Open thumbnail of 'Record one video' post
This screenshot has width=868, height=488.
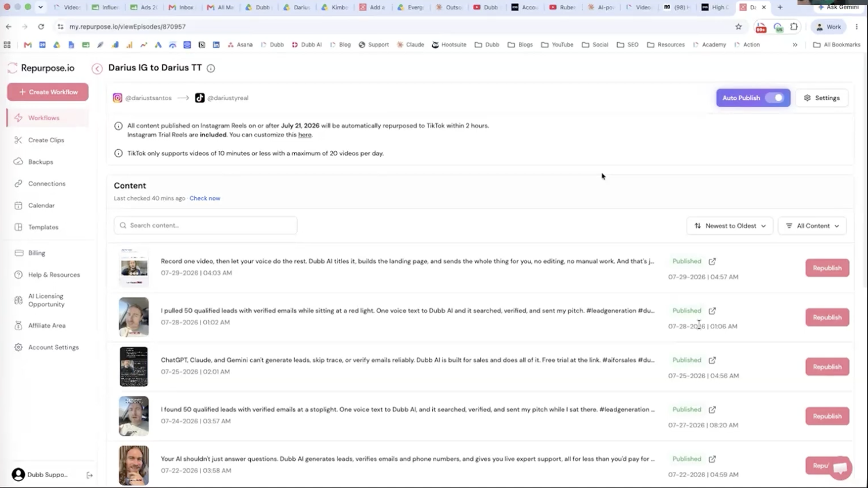coord(133,268)
